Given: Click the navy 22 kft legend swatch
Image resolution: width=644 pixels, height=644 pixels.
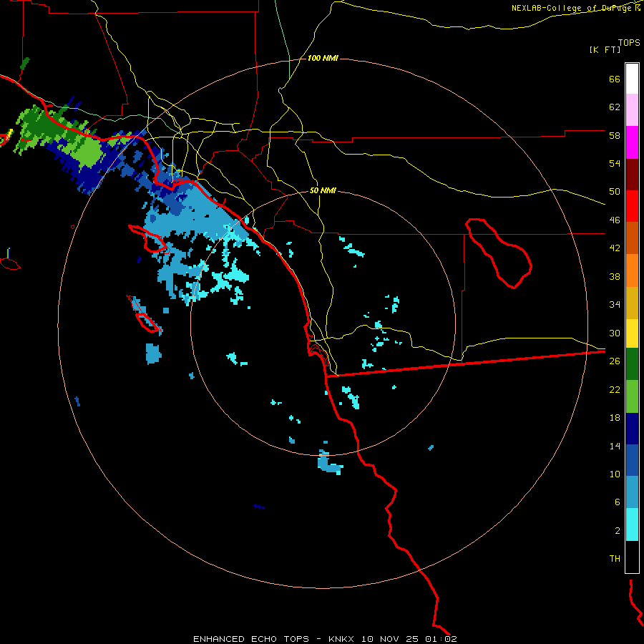Looking at the screenshot, I should (x=632, y=429).
